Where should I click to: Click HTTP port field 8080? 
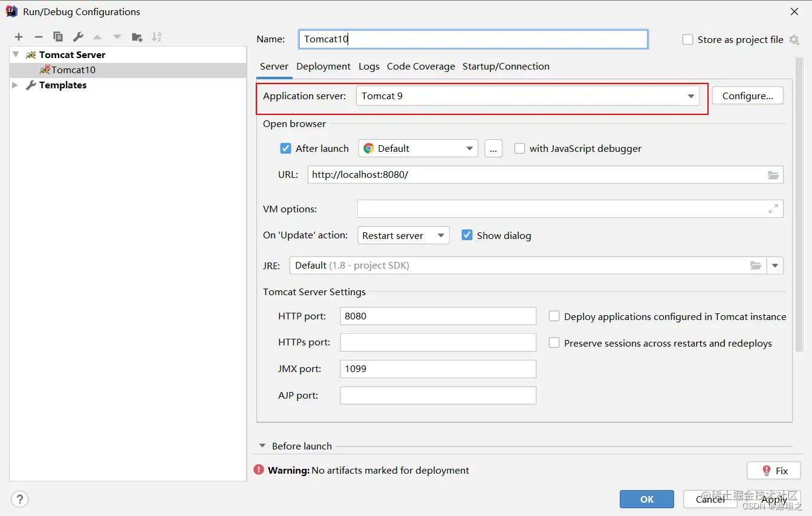point(438,316)
